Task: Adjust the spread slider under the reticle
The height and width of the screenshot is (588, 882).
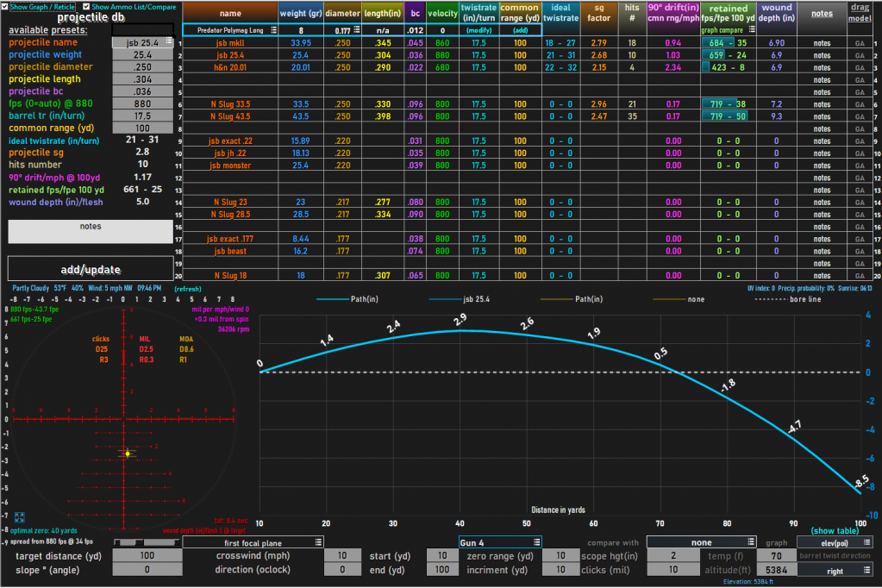Action: point(147,541)
